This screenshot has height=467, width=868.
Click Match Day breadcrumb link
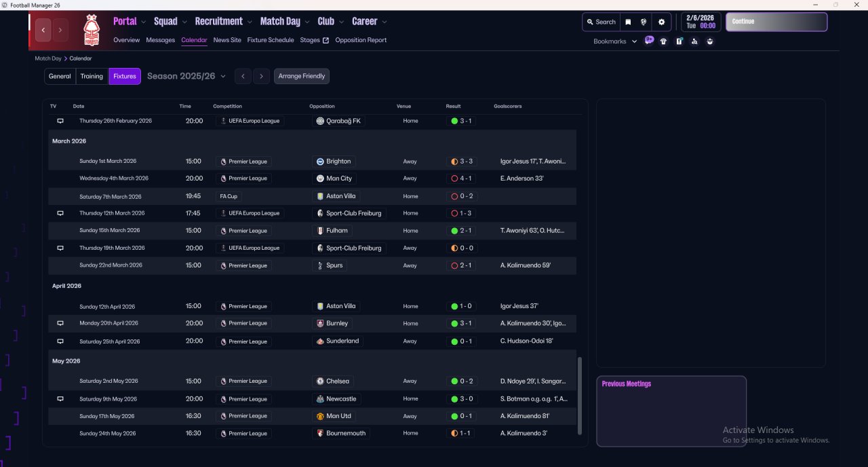coord(48,58)
